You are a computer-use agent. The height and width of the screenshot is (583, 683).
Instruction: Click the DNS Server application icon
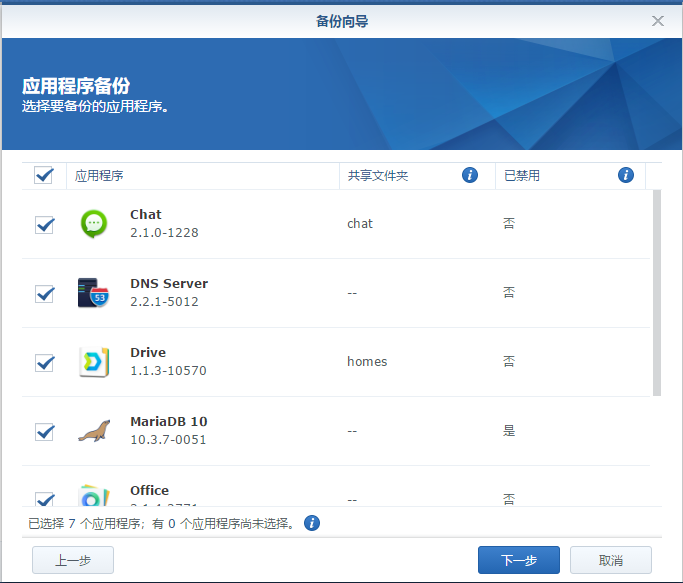pos(93,293)
